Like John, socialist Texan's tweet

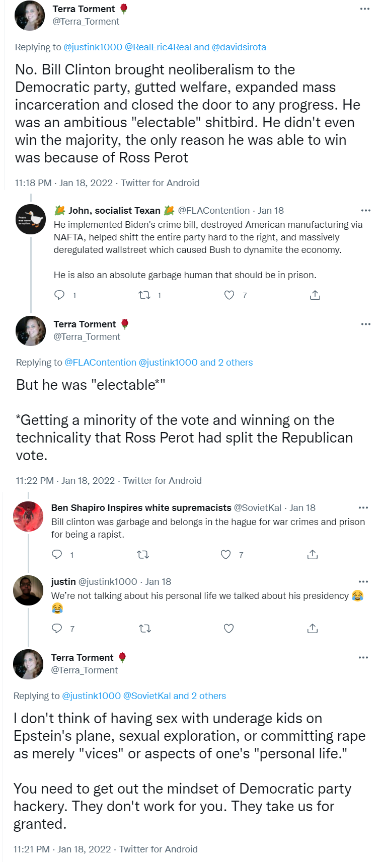[x=229, y=295]
